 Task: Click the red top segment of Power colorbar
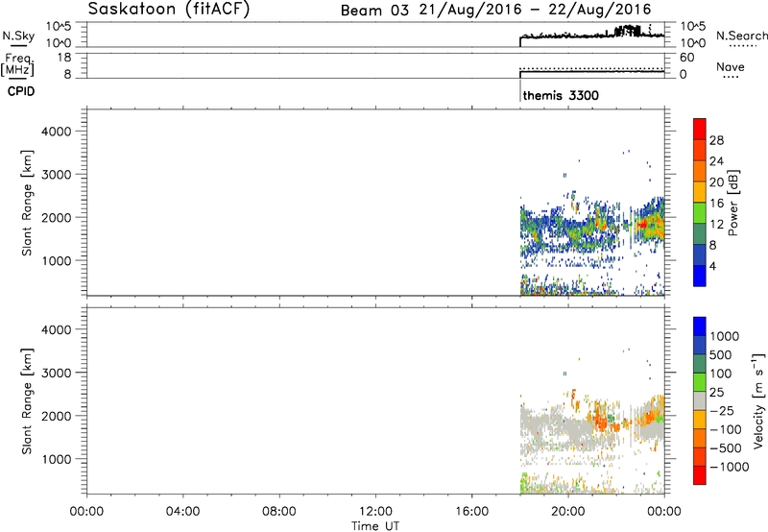click(x=700, y=129)
